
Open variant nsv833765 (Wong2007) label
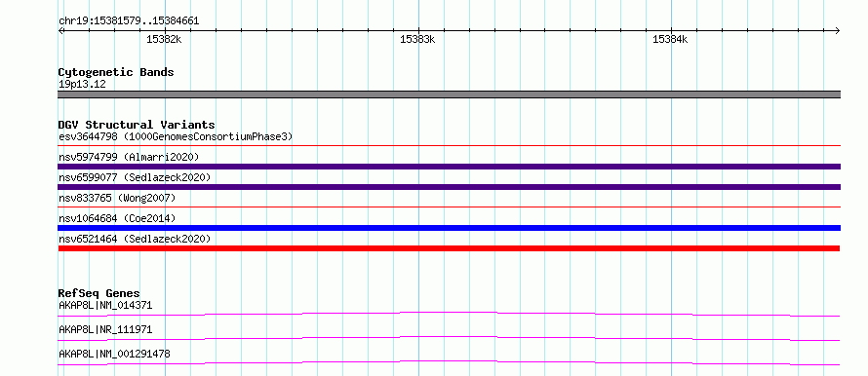(117, 198)
